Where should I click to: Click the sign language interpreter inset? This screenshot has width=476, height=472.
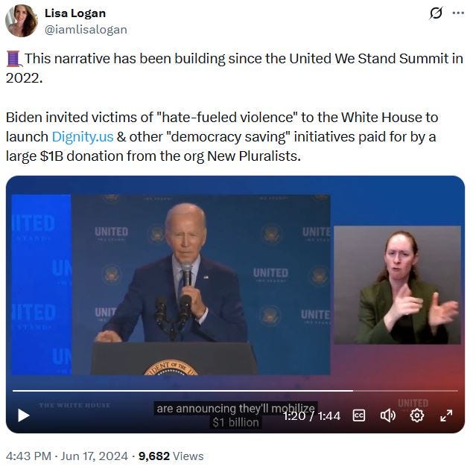pyautogui.click(x=397, y=285)
